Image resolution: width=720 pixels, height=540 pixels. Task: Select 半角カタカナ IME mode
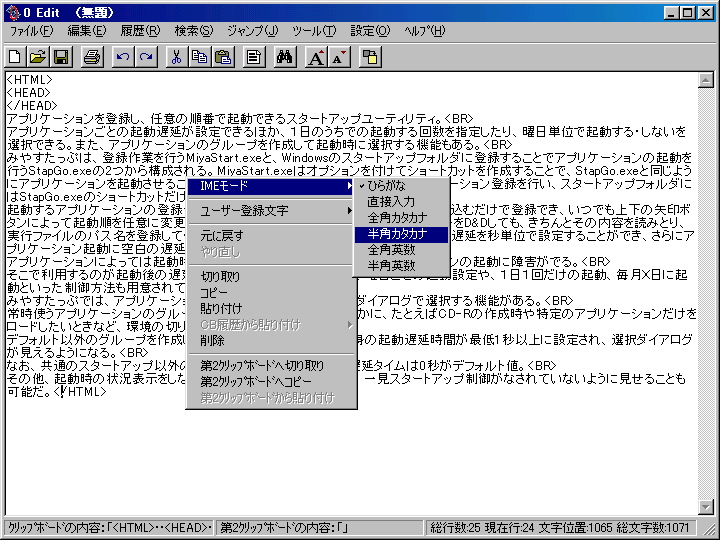(401, 234)
